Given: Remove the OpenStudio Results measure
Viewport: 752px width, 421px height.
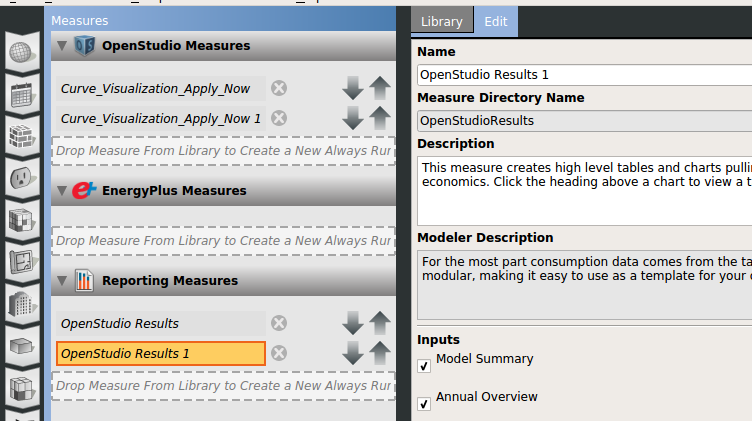Looking at the screenshot, I should [279, 323].
